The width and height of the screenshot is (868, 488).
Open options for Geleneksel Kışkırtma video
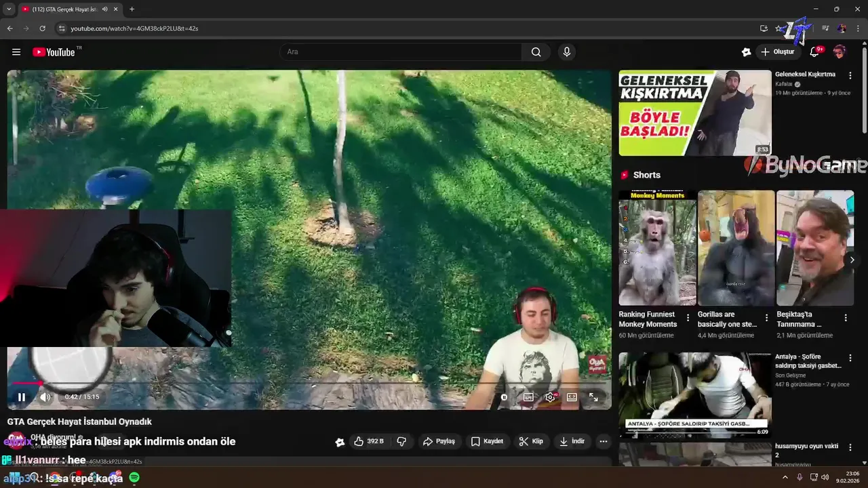pyautogui.click(x=850, y=76)
